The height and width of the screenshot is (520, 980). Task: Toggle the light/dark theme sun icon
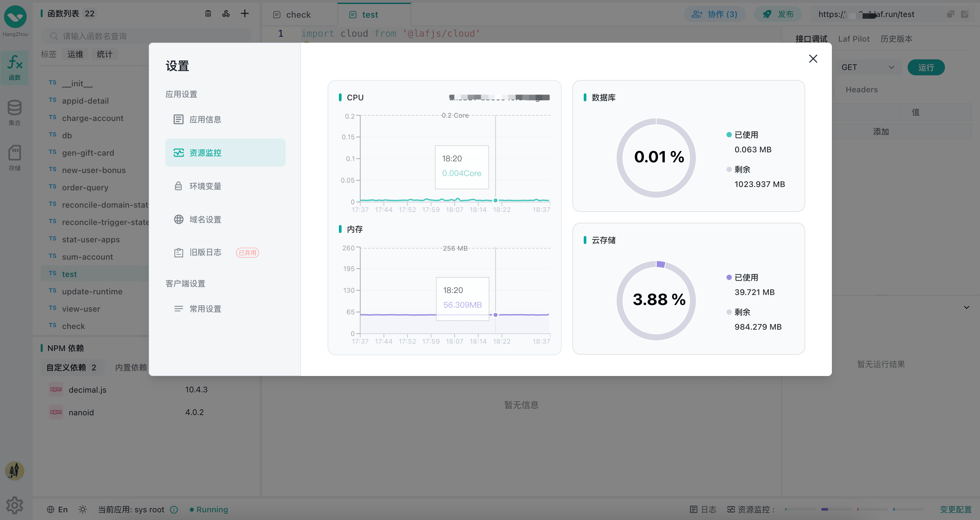[x=82, y=509]
